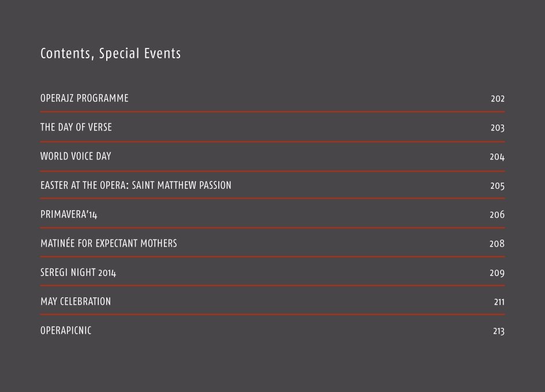Select page number 211
This screenshot has height=392, width=545.
[x=499, y=302]
